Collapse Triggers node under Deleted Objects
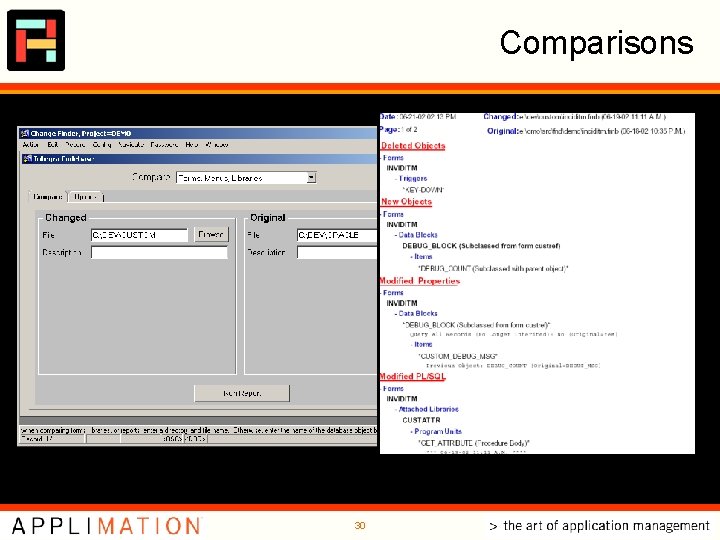This screenshot has height=540, width=720. click(411, 178)
